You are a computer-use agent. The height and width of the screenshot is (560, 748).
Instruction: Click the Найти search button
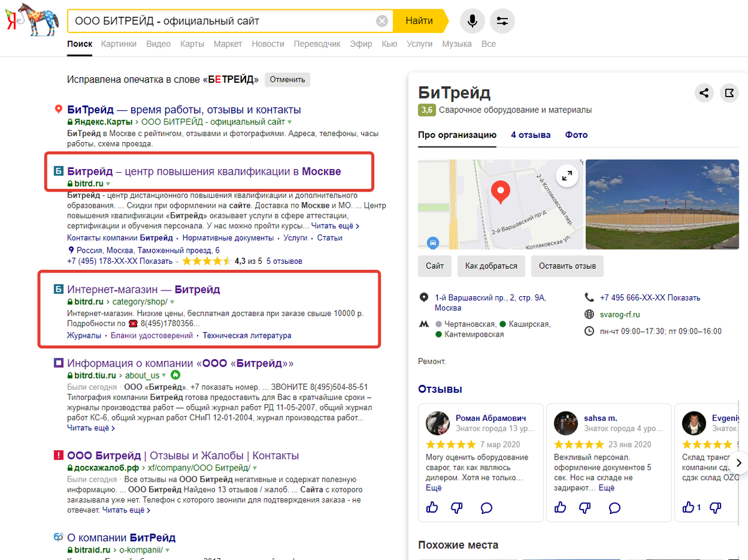(x=420, y=21)
